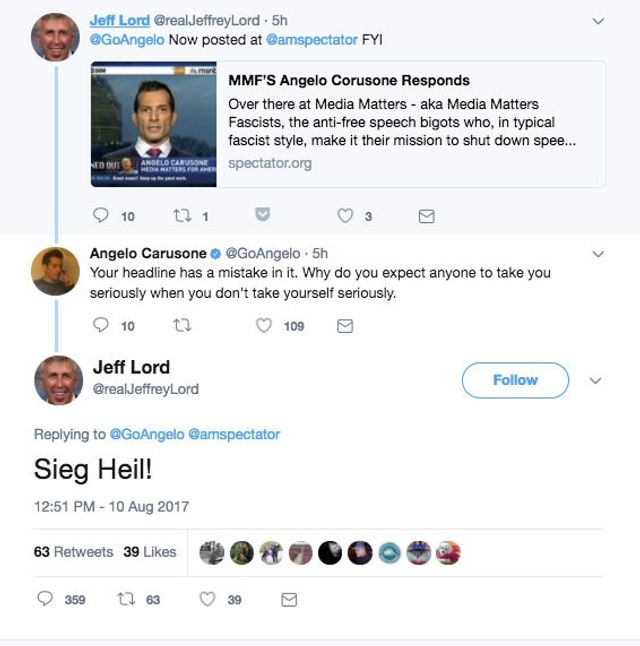Like the first tweet with 3 likes
The image size is (640, 646).
[x=346, y=216]
